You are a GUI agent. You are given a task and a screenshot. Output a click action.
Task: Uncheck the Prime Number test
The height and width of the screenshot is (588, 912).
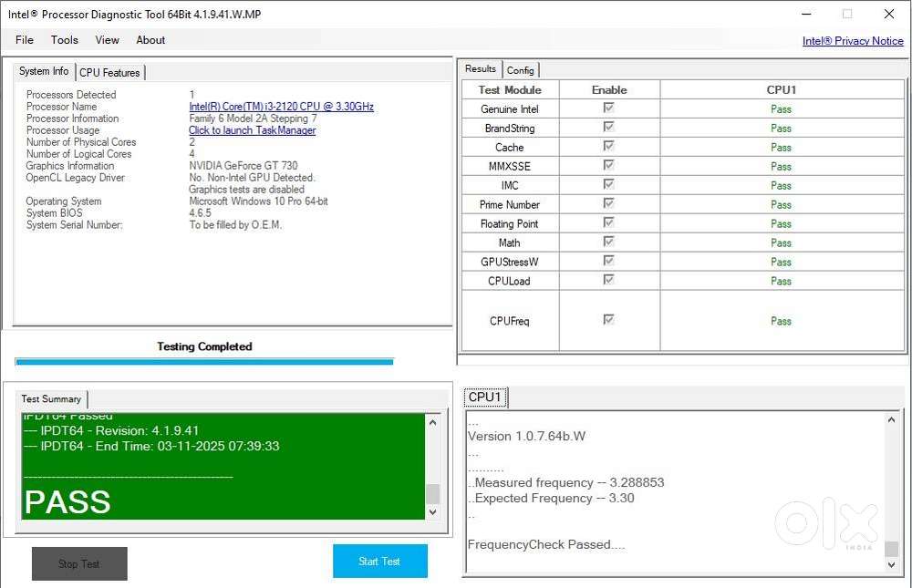[608, 203]
